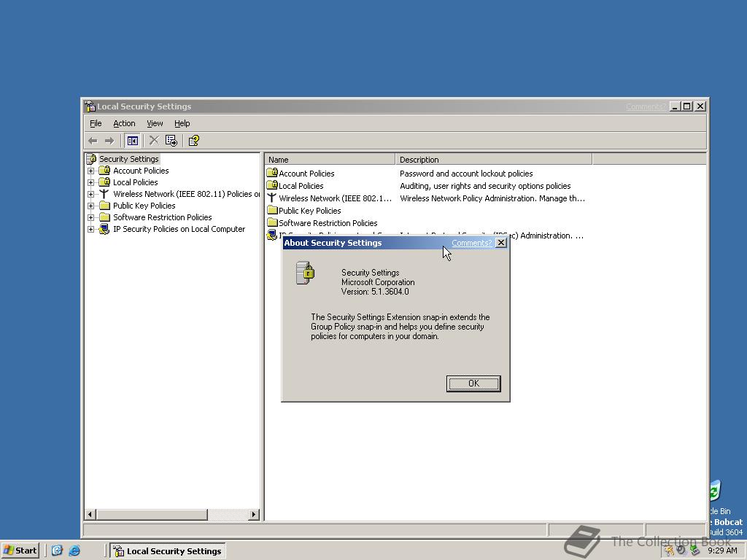This screenshot has width=747, height=560.
Task: Click Public Key Policies folder icon in tree
Action: coord(104,206)
